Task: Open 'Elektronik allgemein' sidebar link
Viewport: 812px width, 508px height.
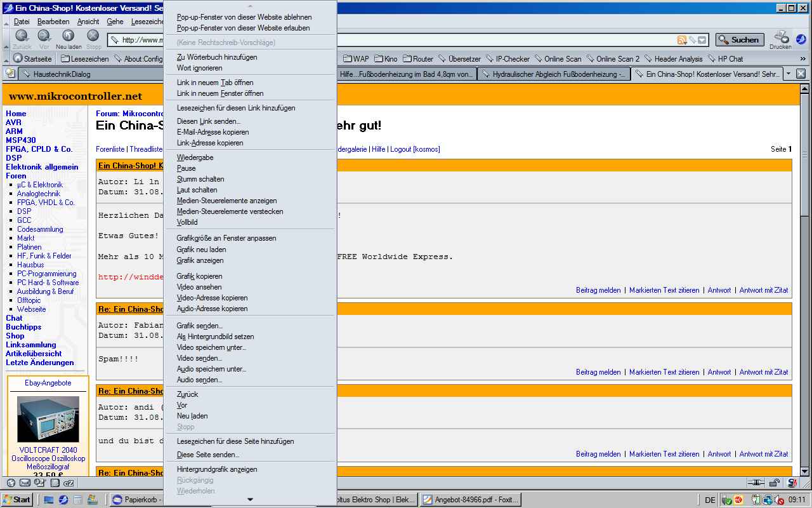Action: pos(42,167)
